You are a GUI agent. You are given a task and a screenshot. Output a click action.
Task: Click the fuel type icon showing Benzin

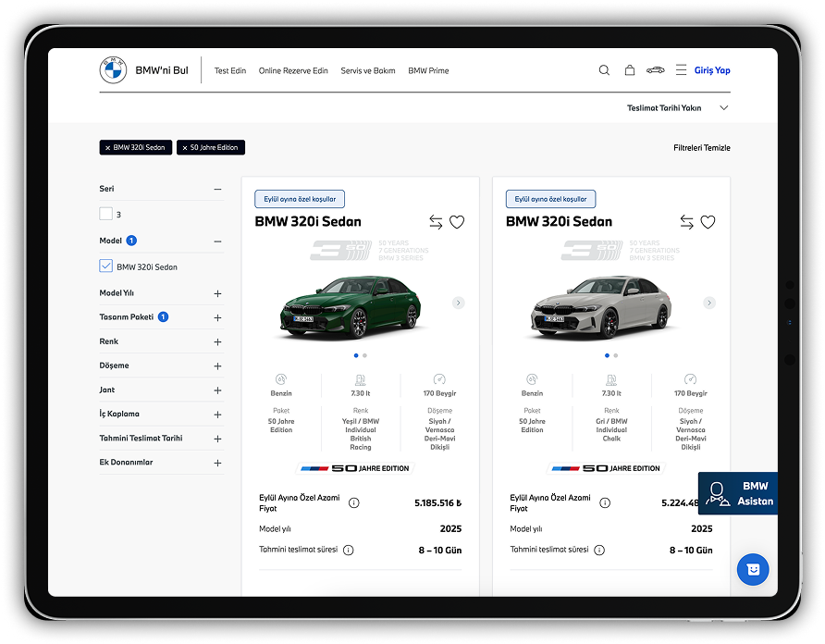[x=281, y=378]
